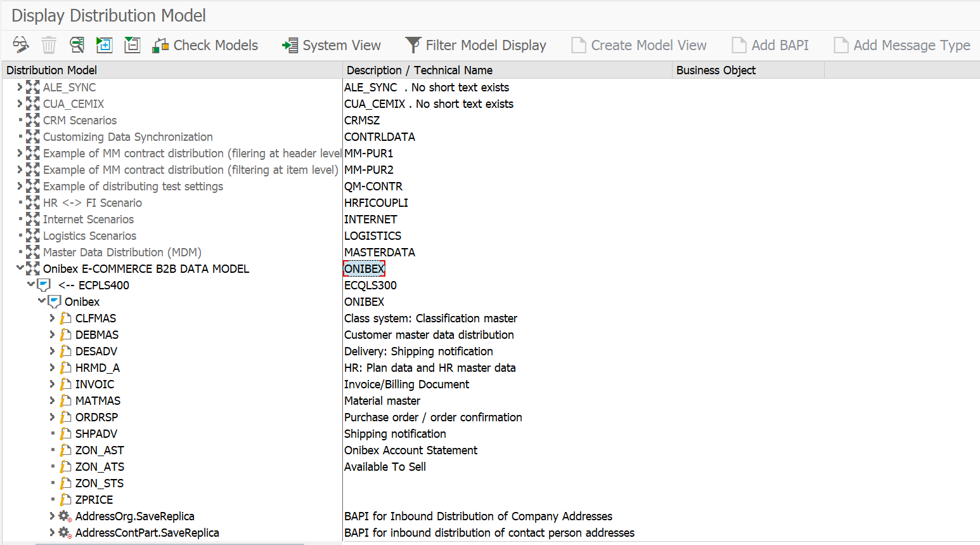Screen dimensions: 980x545
Task: Expand the CUA_CEMIX model view node
Action: coord(20,104)
